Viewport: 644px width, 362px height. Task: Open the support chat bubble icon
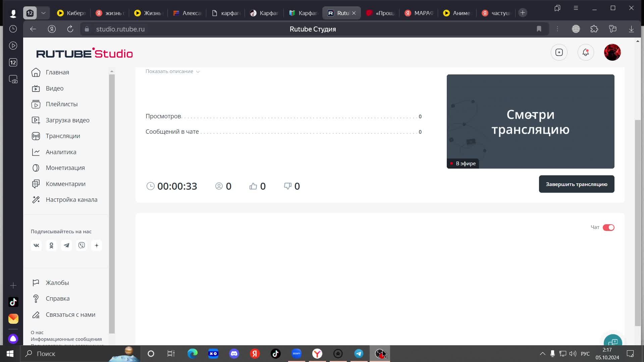tap(613, 341)
